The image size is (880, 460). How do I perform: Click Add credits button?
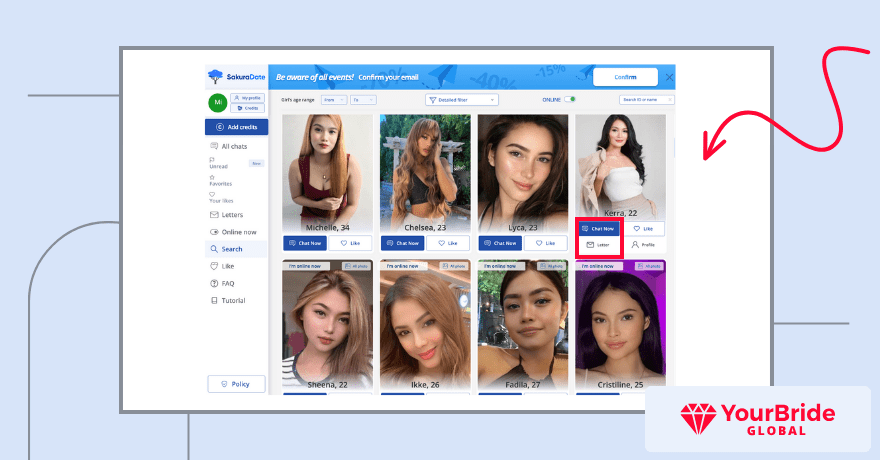point(236,127)
